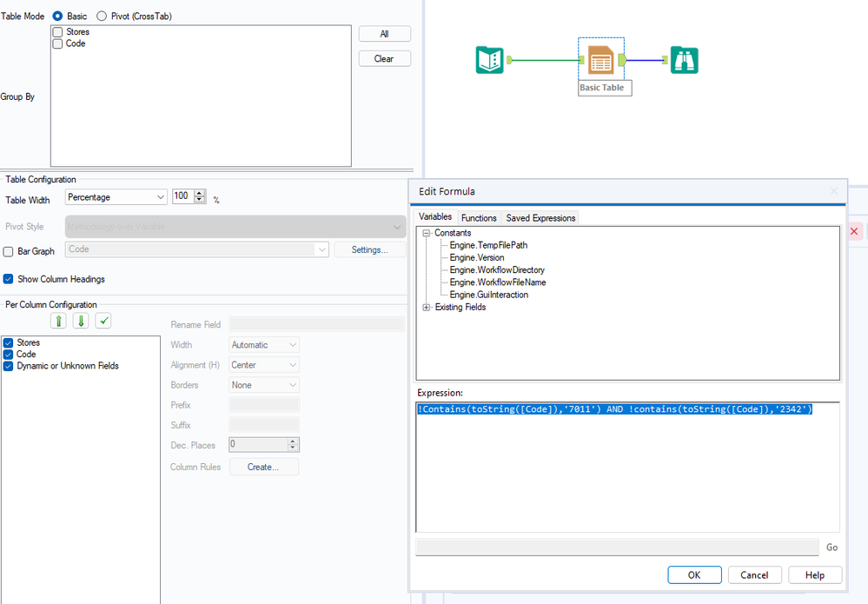868x604 pixels.
Task: Increase Dec. Places stepper
Action: point(293,441)
